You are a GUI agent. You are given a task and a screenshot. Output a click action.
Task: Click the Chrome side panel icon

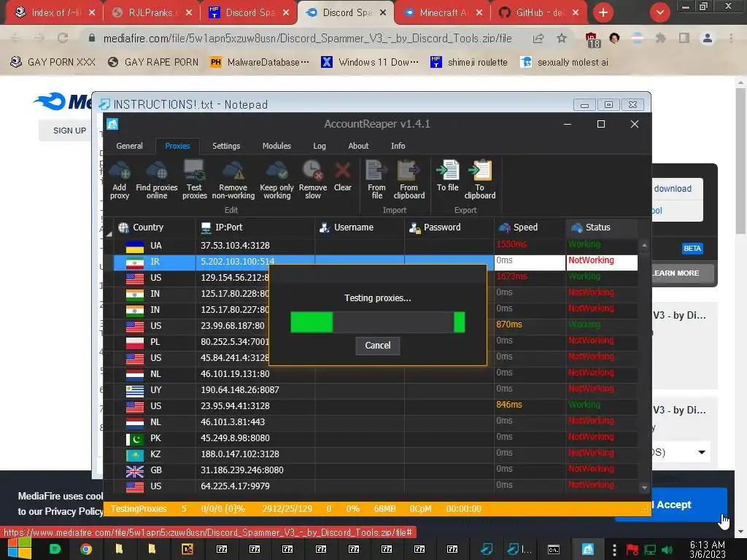[x=684, y=38]
